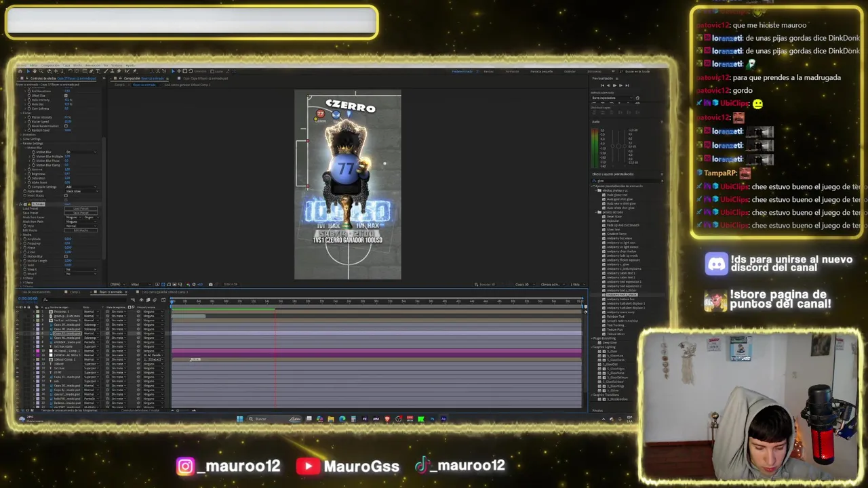Jump to first frame in Preview panel
Viewport: 868px width, 488px height.
point(602,85)
